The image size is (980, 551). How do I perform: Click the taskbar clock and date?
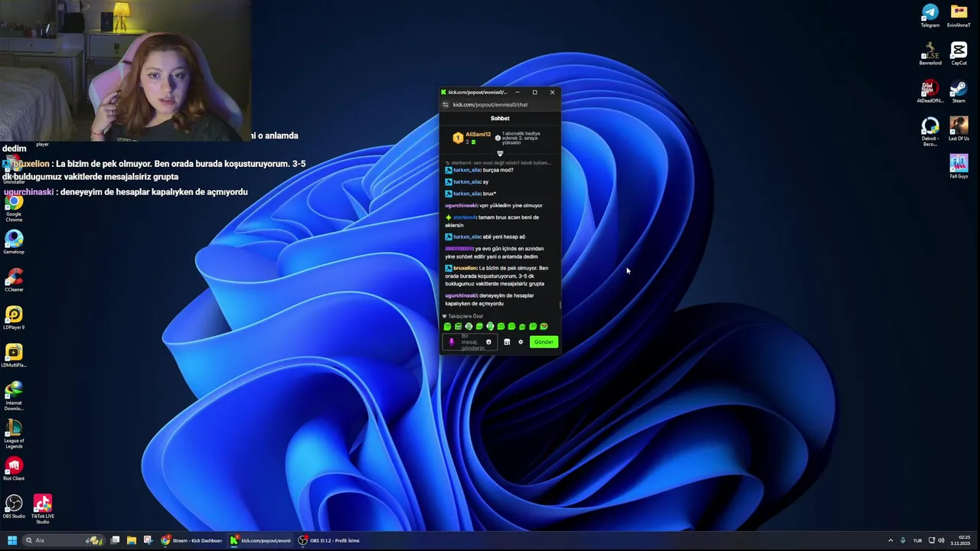[960, 540]
